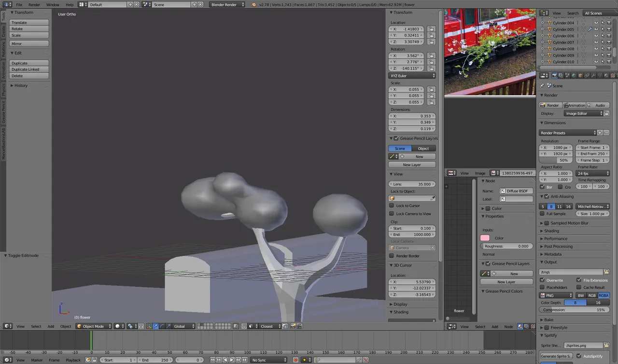618x364 pixels.
Task: Open the PNG file format dropdown
Action: tap(556, 295)
